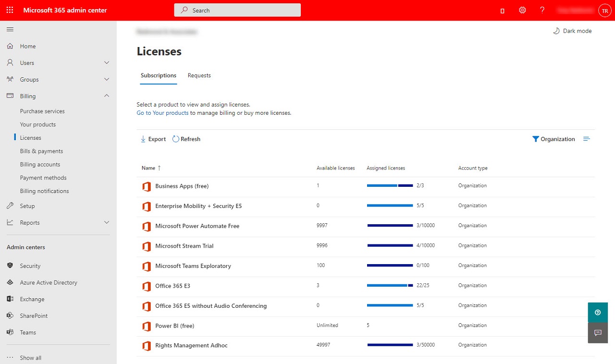Click the 9997 available licenses value
The width and height of the screenshot is (615, 364).
click(x=322, y=225)
